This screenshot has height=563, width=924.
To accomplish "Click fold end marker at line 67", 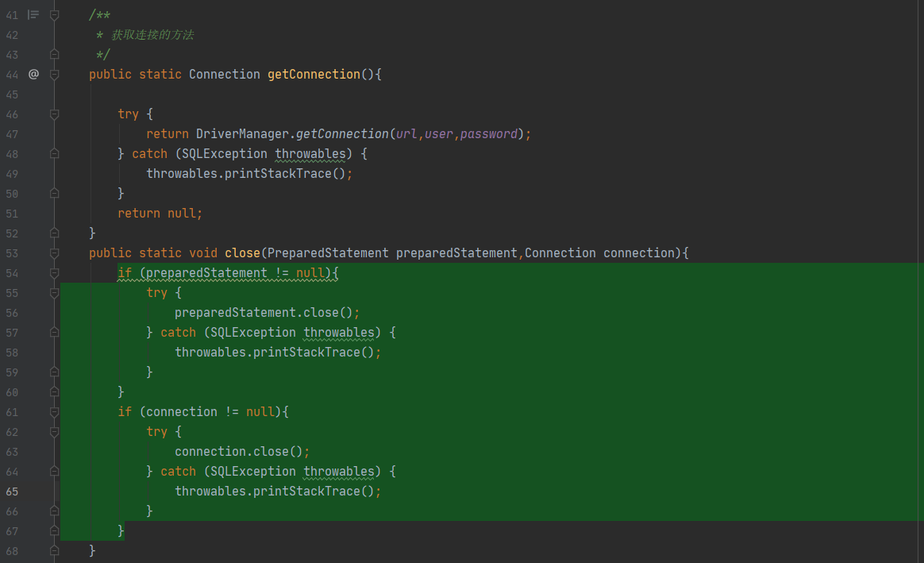I will (54, 531).
